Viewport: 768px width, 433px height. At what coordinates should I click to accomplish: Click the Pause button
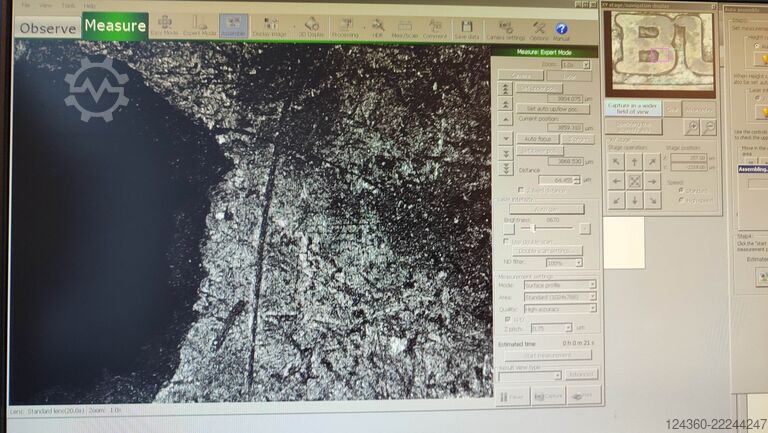pyautogui.click(x=513, y=397)
